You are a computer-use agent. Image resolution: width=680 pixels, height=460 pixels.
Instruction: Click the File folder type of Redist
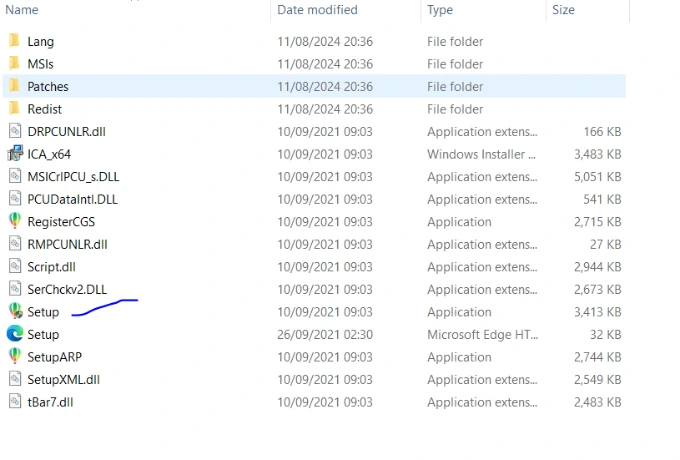[x=455, y=109]
